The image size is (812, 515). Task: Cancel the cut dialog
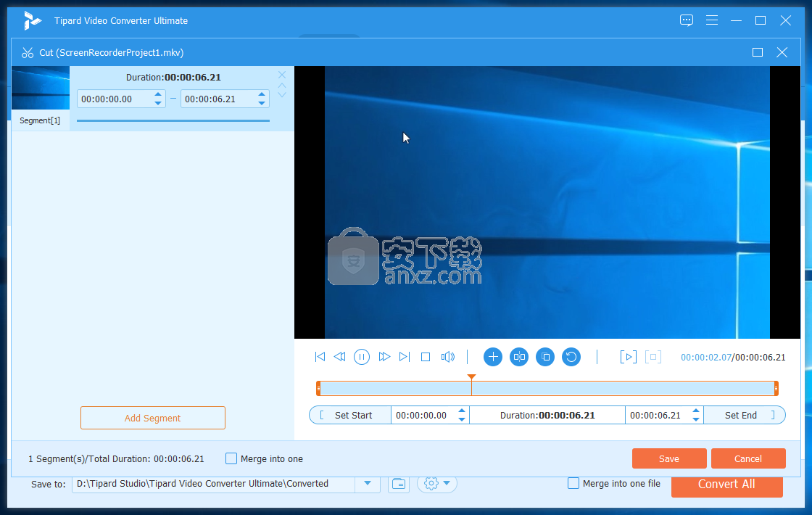(x=748, y=458)
